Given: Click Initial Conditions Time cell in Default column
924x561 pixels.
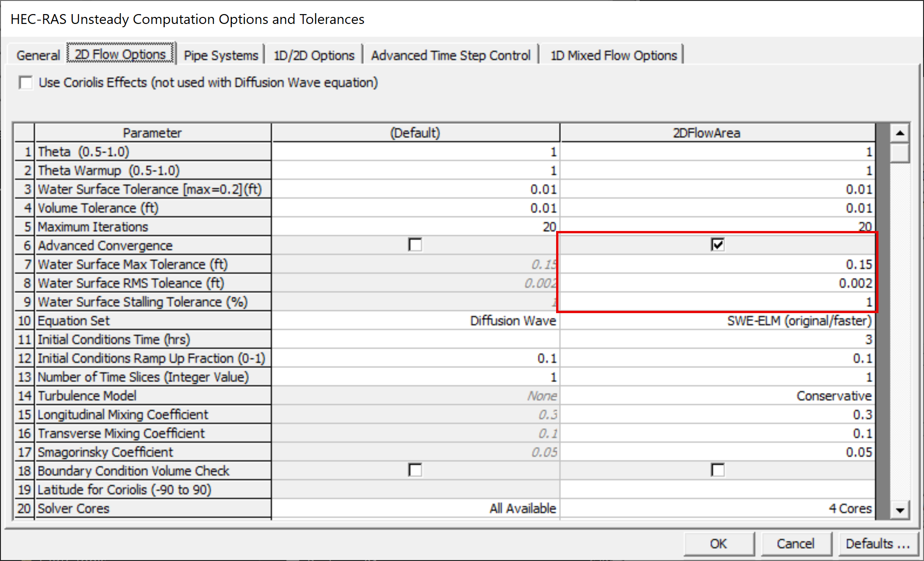Looking at the screenshot, I should point(415,339).
